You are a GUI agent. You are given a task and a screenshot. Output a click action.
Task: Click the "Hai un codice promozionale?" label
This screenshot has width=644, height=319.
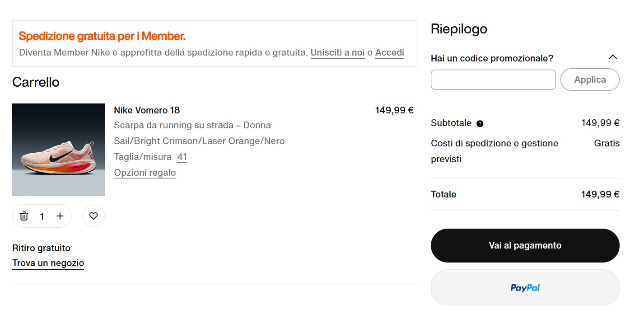pyautogui.click(x=492, y=58)
